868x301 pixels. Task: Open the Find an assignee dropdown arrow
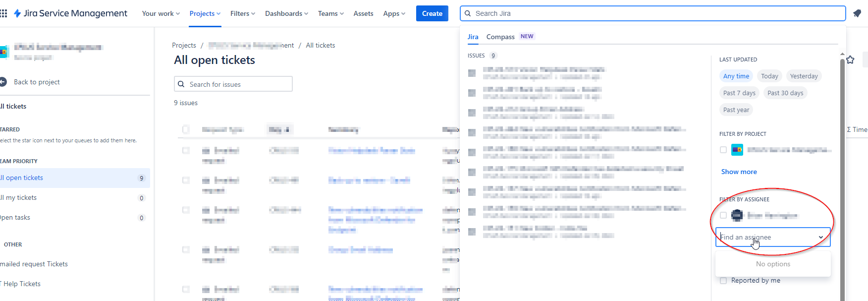click(x=821, y=237)
